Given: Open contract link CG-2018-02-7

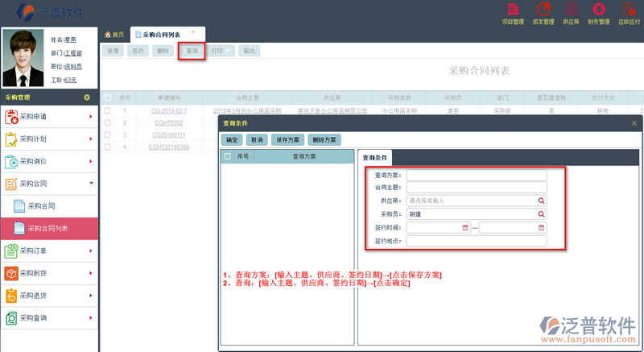Looking at the screenshot, I should point(169,111).
